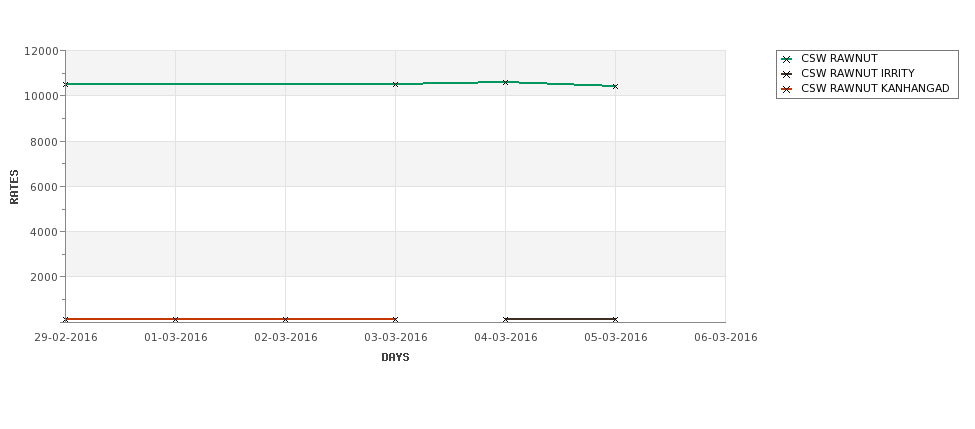The image size is (975, 429).
Task: Select the CSW RAWNUT legend label
Action: pyautogui.click(x=839, y=58)
